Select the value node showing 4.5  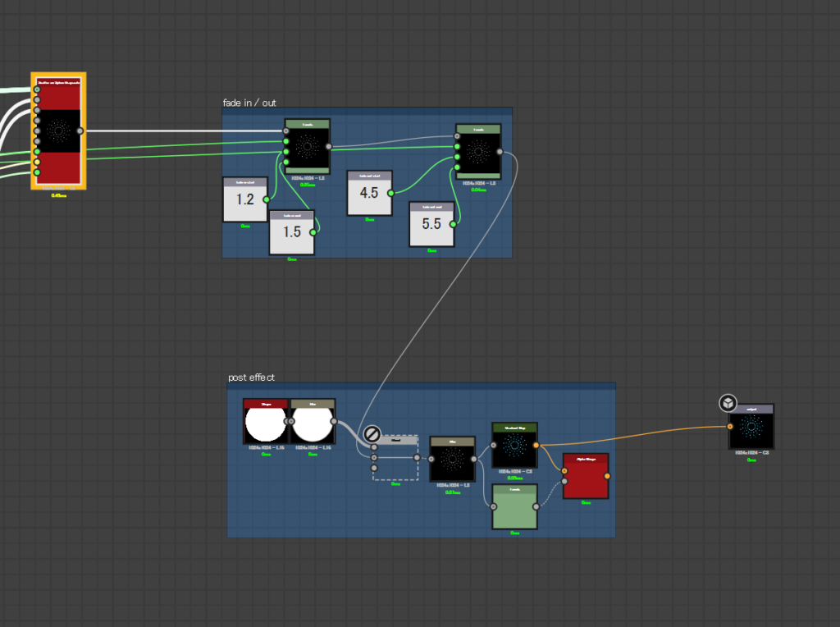368,194
